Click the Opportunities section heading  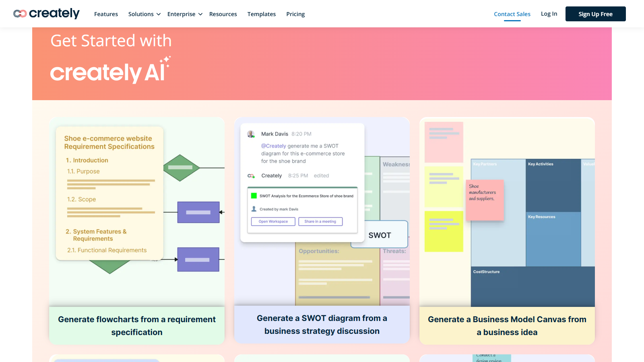[x=319, y=251]
